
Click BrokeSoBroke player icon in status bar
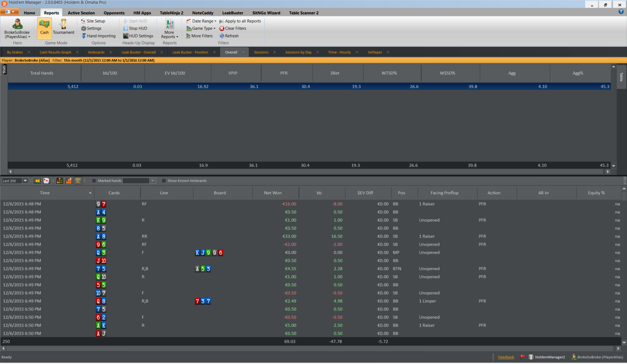tap(574, 357)
